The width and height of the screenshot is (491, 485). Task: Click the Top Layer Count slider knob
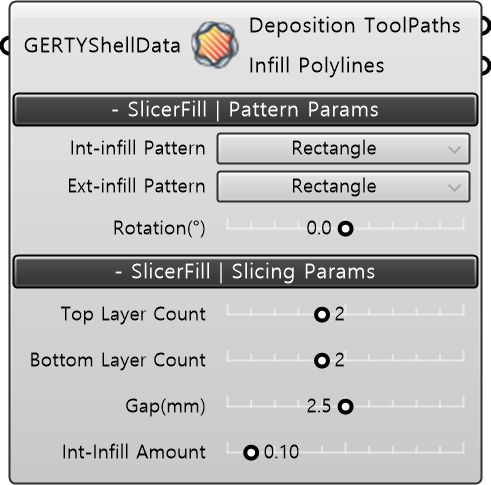pos(322,315)
